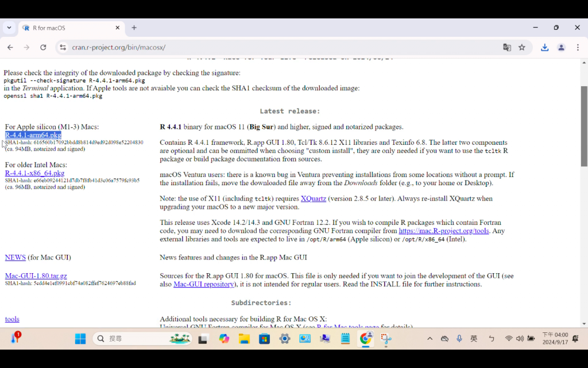
Task: Click the microphone tray icon
Action: coord(459,339)
